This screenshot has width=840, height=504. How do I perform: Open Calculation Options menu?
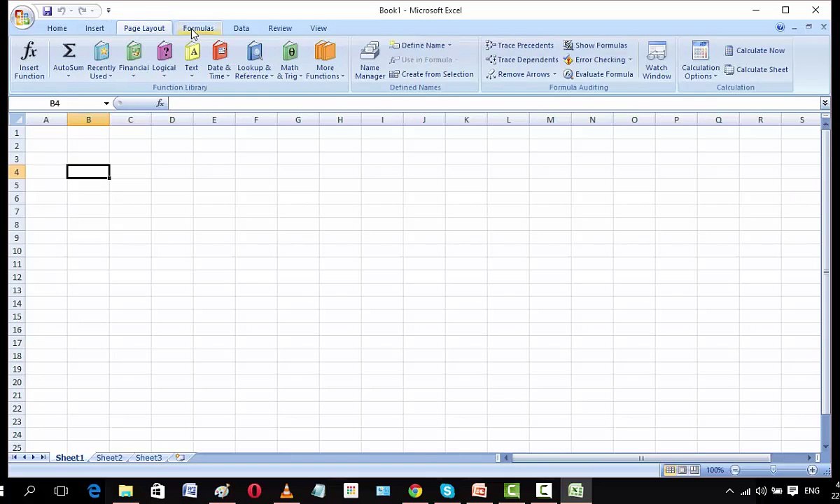[701, 61]
